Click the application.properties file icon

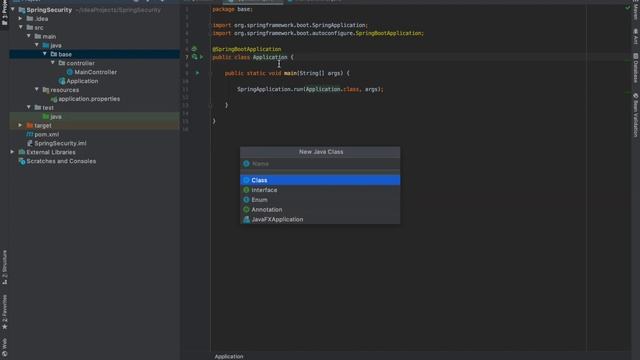pyautogui.click(x=54, y=99)
